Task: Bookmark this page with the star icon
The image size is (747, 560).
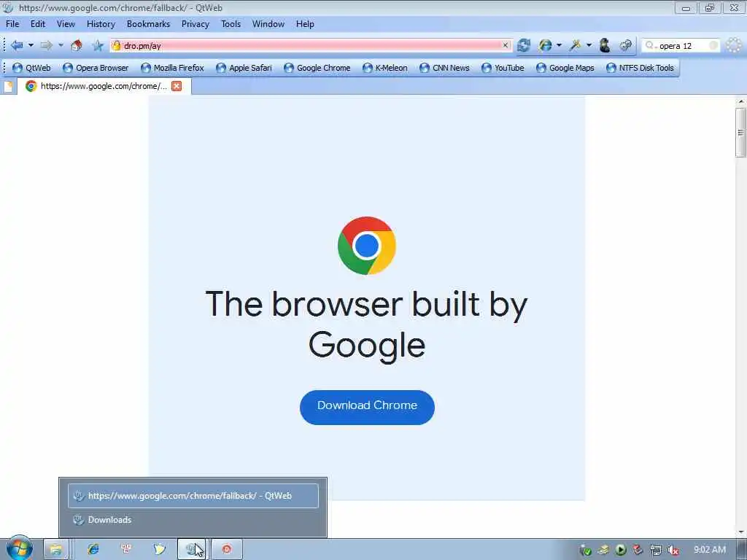Action: coord(98,46)
